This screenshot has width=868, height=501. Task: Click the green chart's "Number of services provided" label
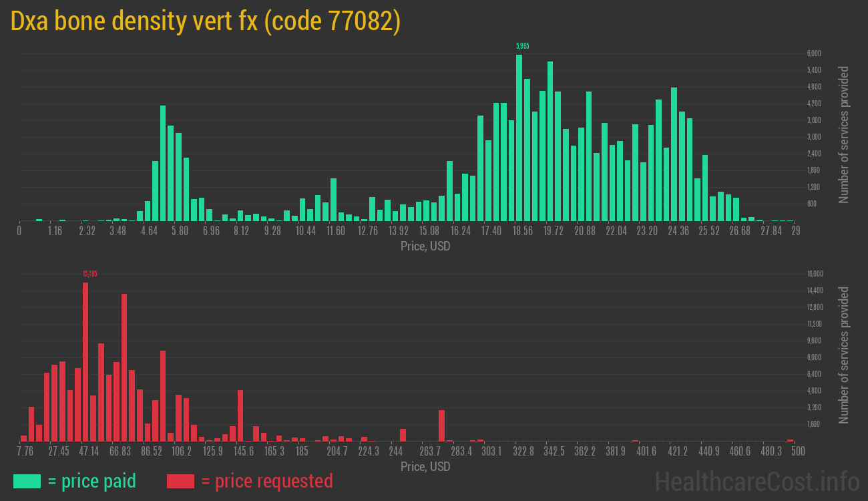click(x=844, y=135)
